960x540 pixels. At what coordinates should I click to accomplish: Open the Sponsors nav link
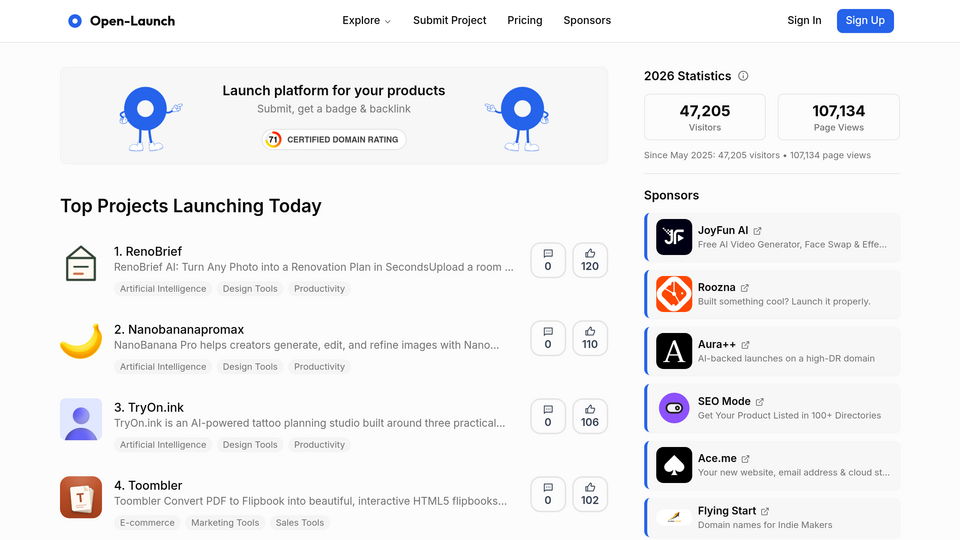point(587,20)
